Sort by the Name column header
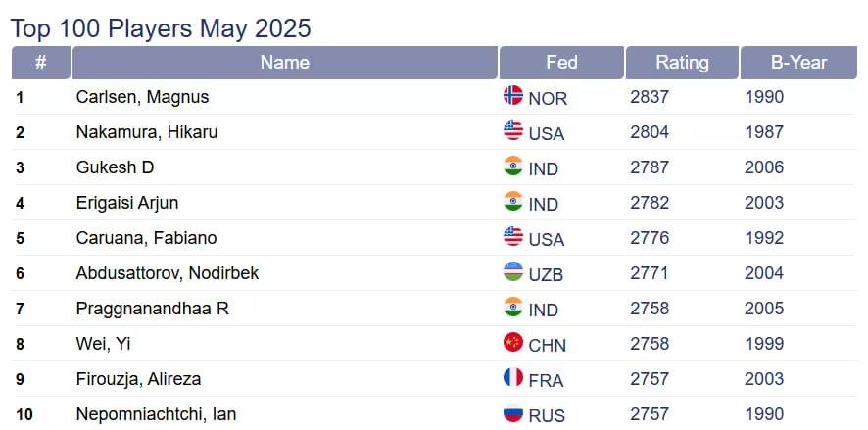This screenshot has width=868, height=430. tap(284, 63)
